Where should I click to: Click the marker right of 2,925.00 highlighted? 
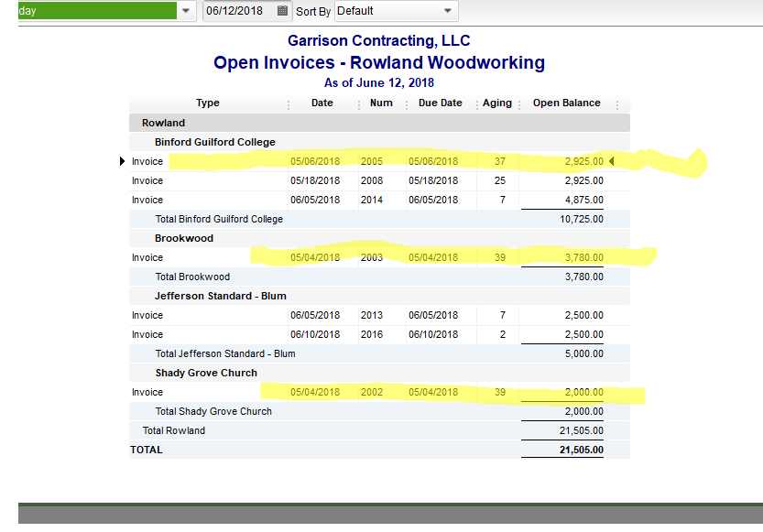(612, 161)
